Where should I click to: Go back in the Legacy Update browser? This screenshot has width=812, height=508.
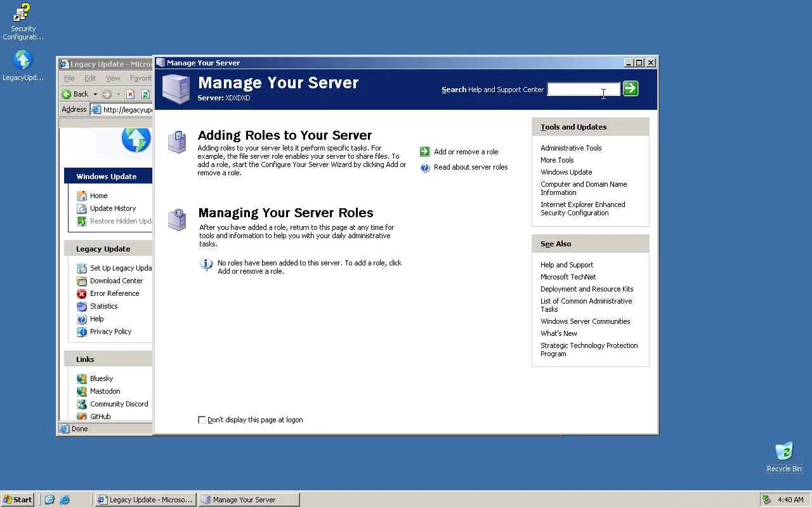[75, 94]
